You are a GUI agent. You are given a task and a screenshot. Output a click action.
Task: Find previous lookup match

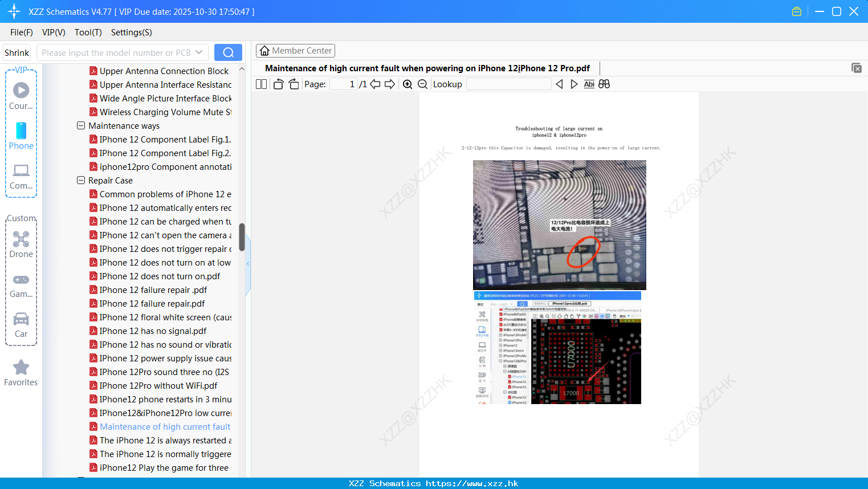click(559, 84)
